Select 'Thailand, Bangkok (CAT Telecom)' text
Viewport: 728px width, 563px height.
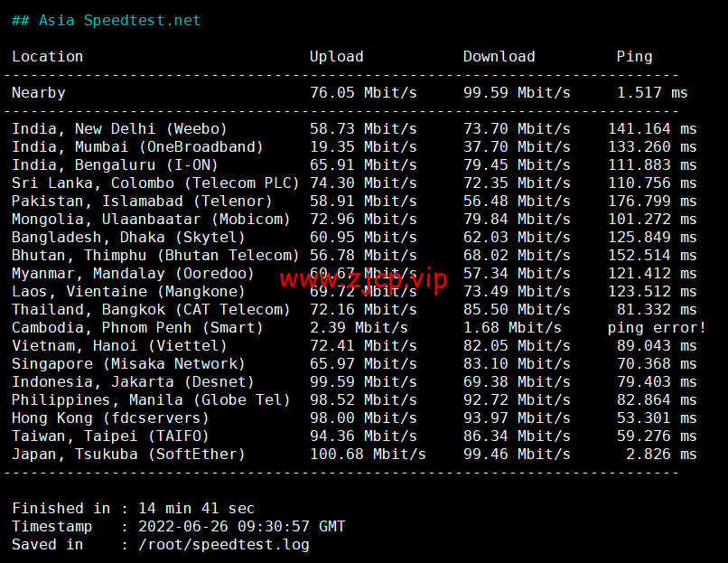click(x=151, y=310)
